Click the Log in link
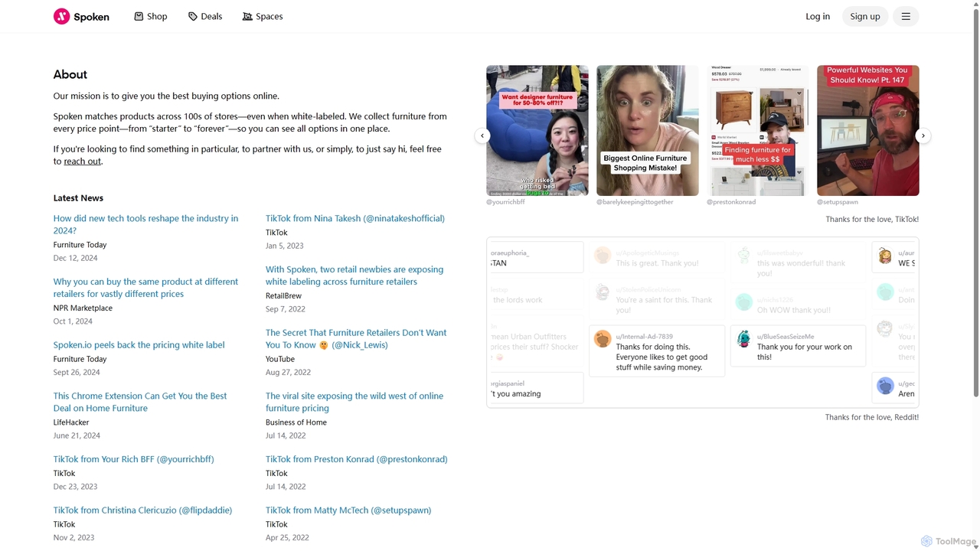The width and height of the screenshot is (980, 551). pos(818,16)
